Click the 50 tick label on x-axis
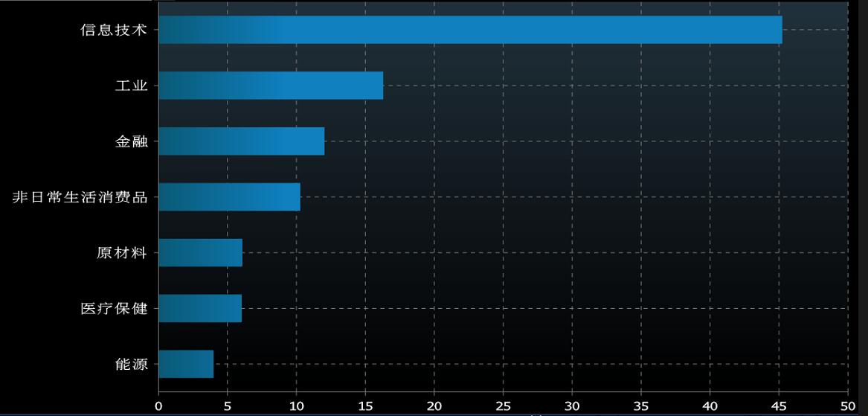The width and height of the screenshot is (868, 416). click(x=848, y=406)
